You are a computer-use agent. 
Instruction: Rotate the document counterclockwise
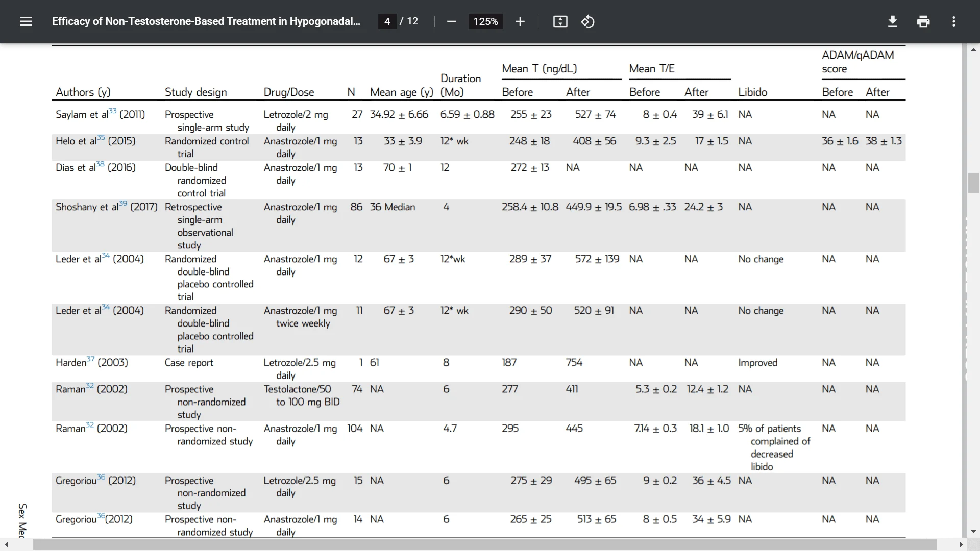pos(587,21)
